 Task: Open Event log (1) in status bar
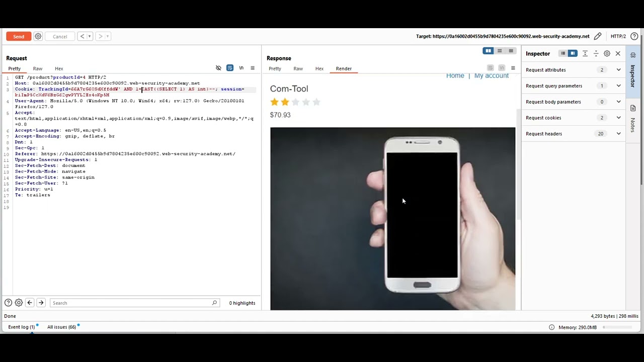(x=22, y=327)
